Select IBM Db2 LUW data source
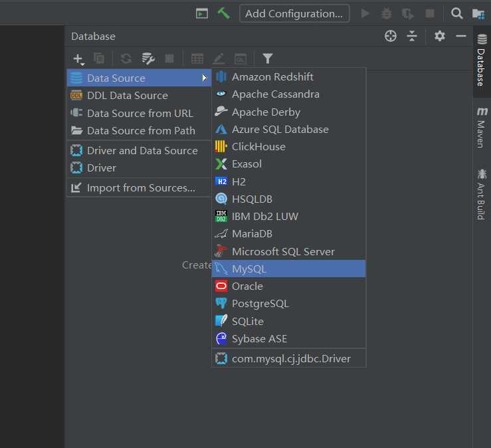 289,216
